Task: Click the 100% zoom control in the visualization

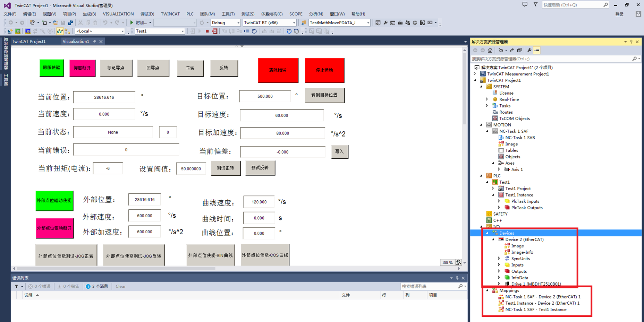Action: (447, 262)
